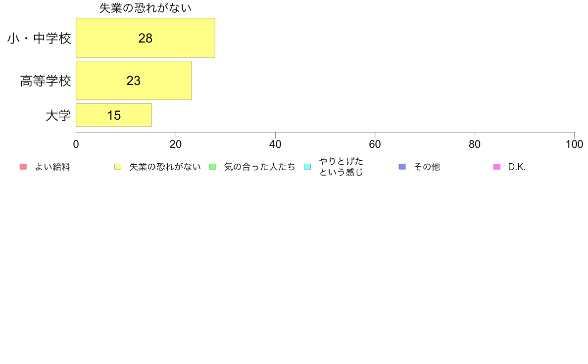Click the その他 legend text
Viewport: 588px width, 364px height.
(427, 167)
